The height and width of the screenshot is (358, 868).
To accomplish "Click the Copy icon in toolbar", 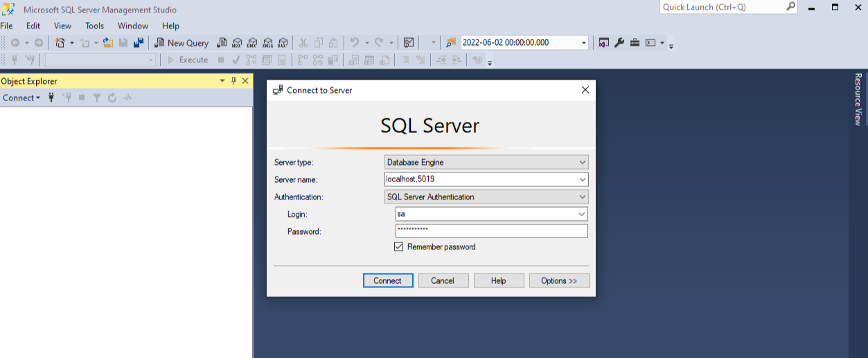I will (318, 43).
